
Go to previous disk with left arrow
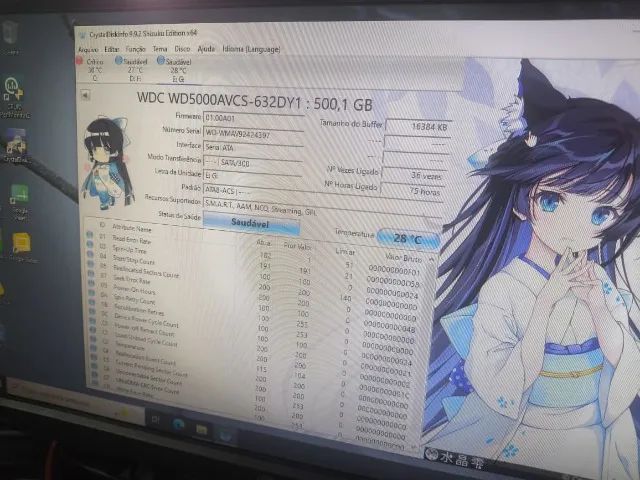[x=85, y=95]
